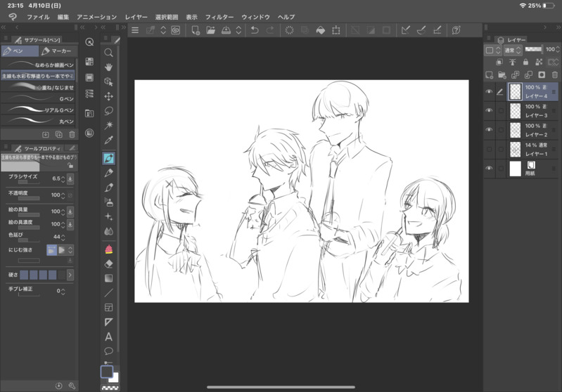Image resolution: width=562 pixels, height=392 pixels.
Task: Select the Ruler tool
Action: coord(108,322)
